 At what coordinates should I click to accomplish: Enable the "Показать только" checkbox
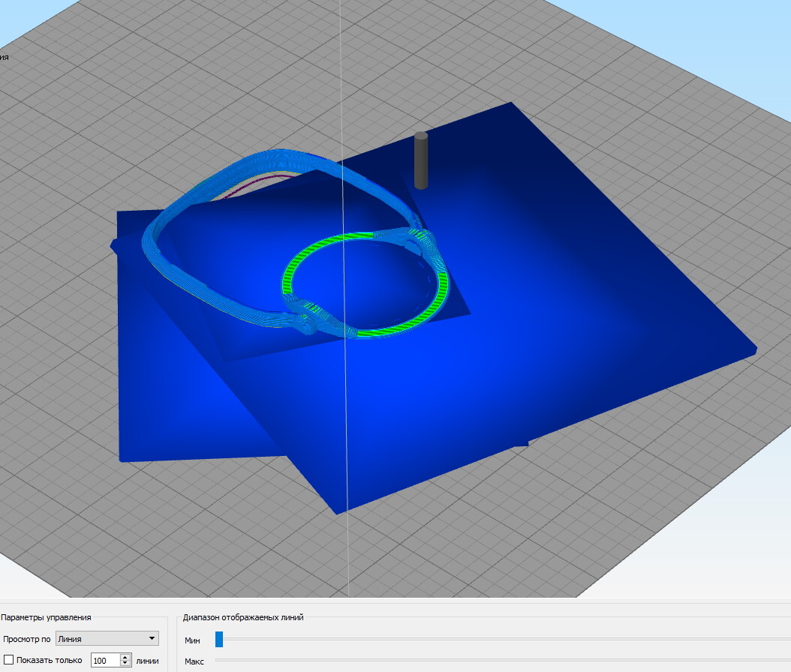point(8,660)
